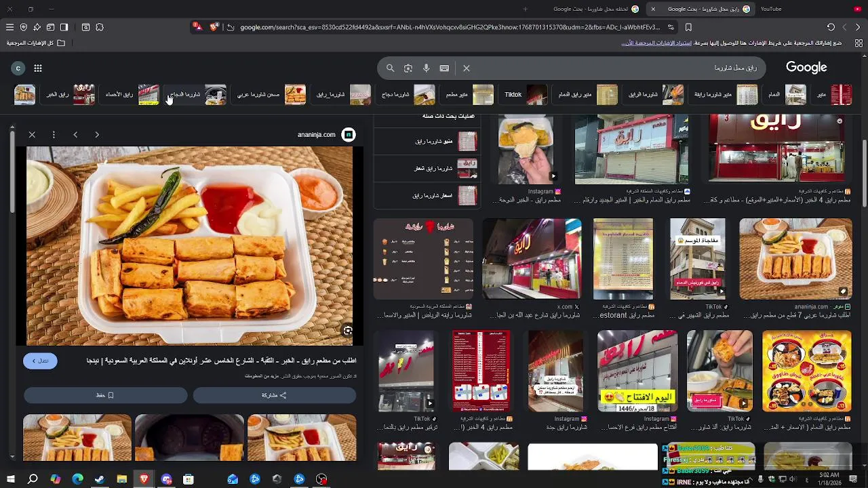This screenshot has height=488, width=868.
Task: Click the save (حفظ) button
Action: pos(105,395)
